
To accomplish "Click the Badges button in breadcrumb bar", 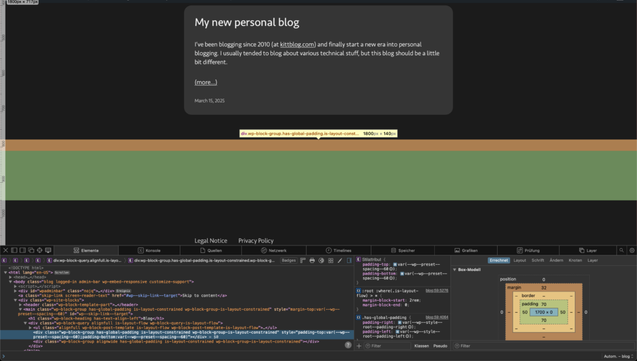I will tap(289, 260).
